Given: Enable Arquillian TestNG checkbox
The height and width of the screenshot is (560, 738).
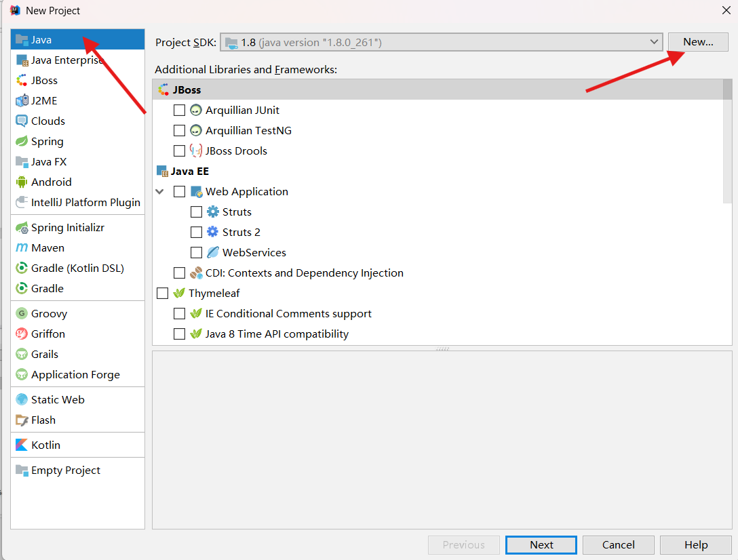Looking at the screenshot, I should (179, 130).
